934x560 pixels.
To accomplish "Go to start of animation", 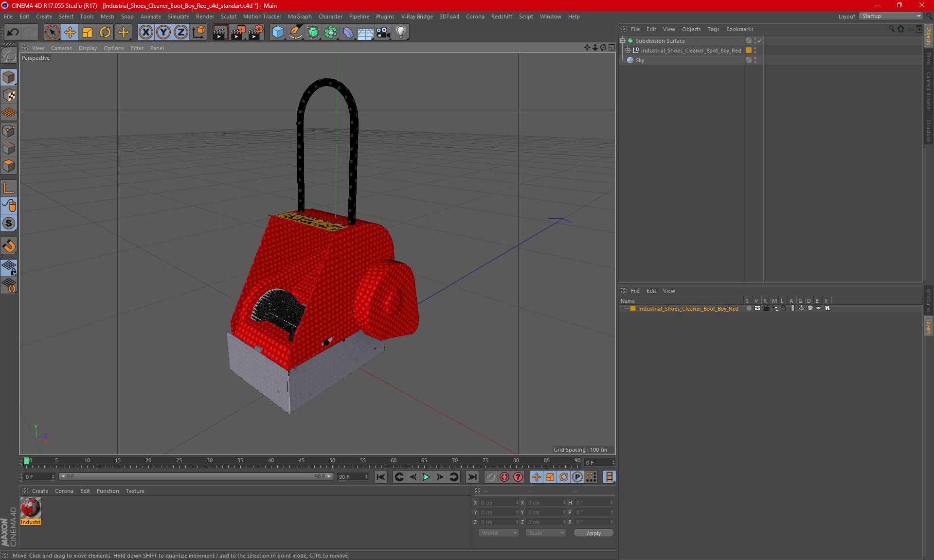I will tap(381, 477).
